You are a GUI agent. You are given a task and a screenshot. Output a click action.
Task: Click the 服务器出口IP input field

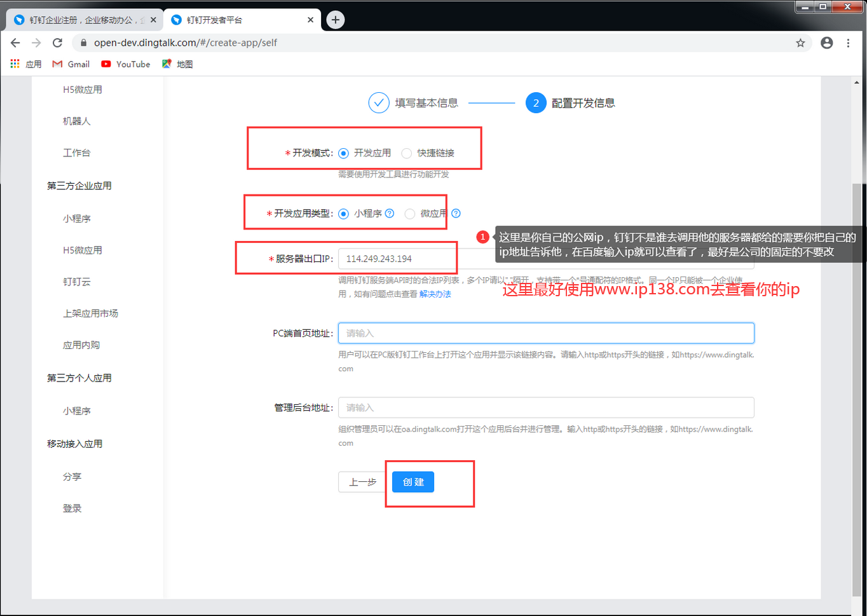click(x=546, y=259)
